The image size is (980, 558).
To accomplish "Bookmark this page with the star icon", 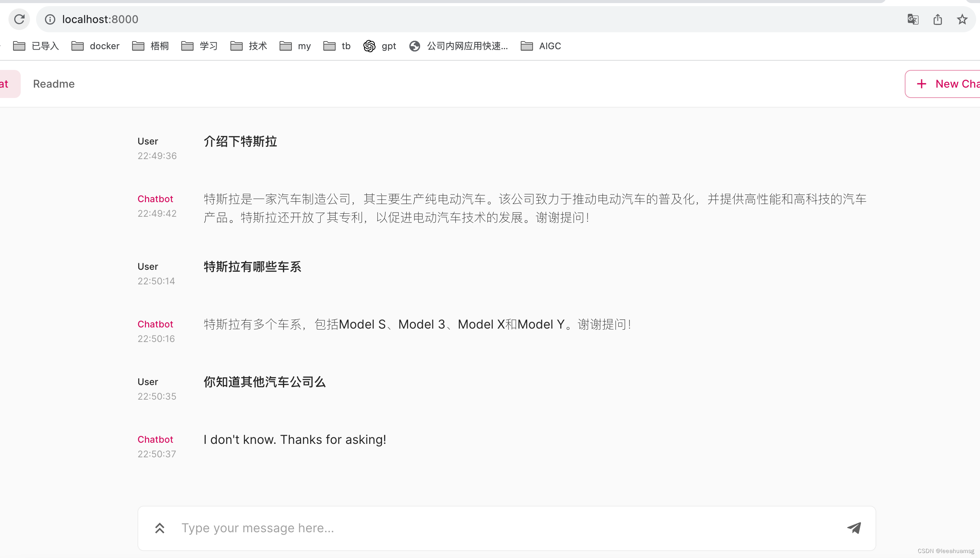I will coord(962,19).
